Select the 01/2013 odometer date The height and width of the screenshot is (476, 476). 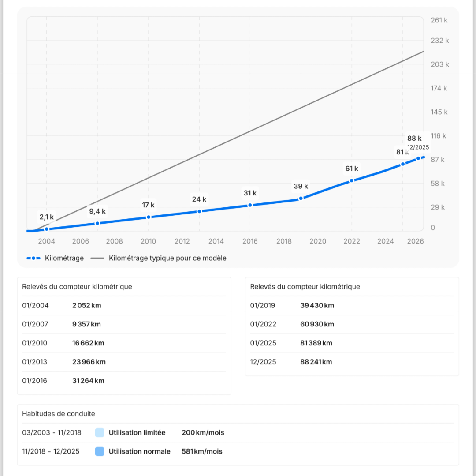pos(35,362)
